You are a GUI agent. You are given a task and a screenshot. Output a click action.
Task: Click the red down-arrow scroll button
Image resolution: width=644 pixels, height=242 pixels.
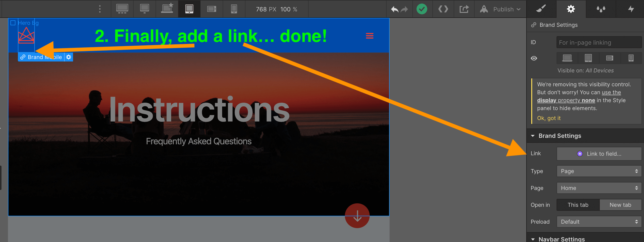[357, 215]
